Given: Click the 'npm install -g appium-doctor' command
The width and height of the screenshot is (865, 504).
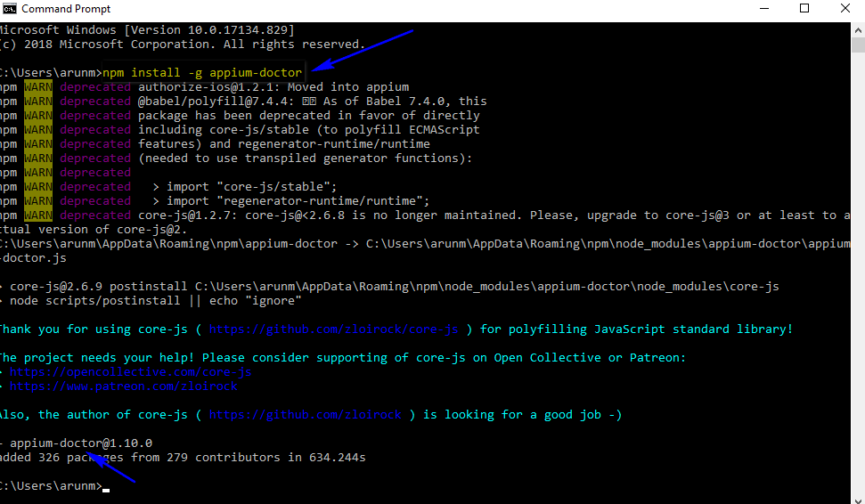Looking at the screenshot, I should [x=202, y=73].
